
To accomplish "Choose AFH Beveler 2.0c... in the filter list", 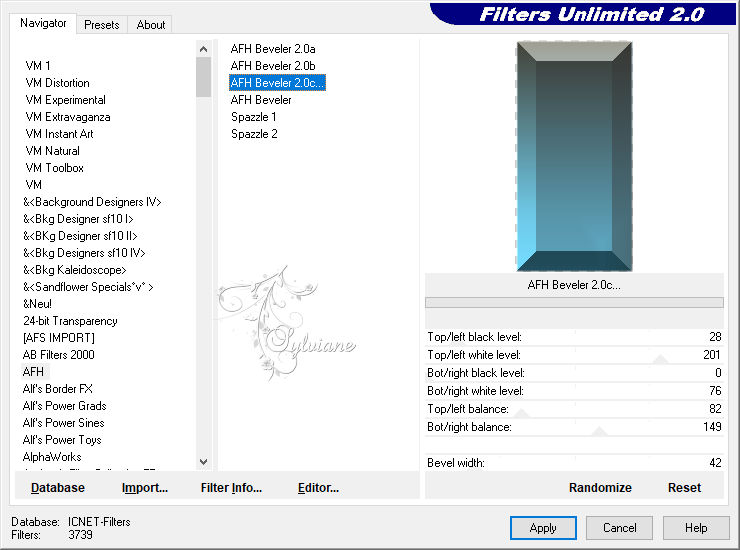I will pos(278,83).
